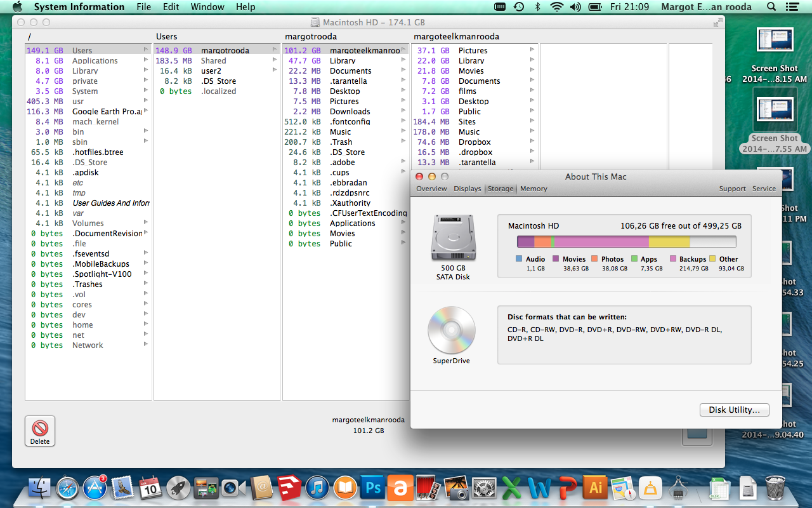812x508 pixels.
Task: Expand the 37.1 GB Pictures arrow
Action: (532, 50)
